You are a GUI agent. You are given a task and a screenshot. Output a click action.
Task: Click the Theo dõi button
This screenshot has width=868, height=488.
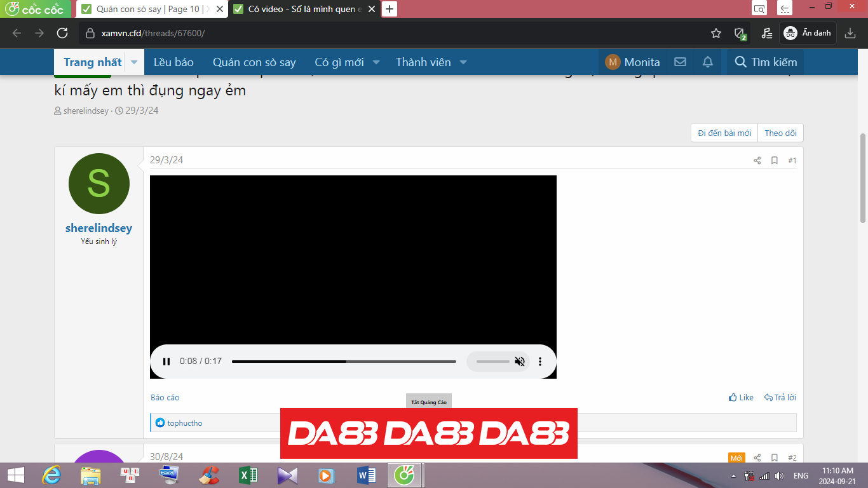point(780,133)
